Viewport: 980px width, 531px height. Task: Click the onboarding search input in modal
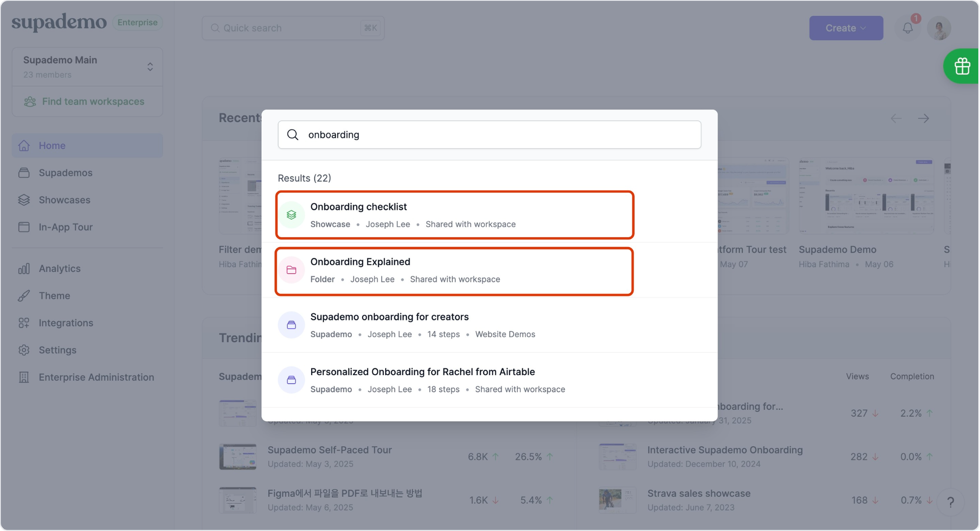point(489,135)
